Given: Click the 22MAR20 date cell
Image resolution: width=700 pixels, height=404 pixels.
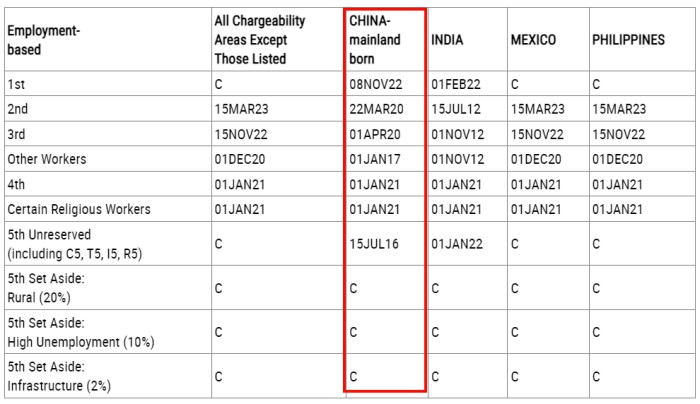Looking at the screenshot, I should 376,109.
